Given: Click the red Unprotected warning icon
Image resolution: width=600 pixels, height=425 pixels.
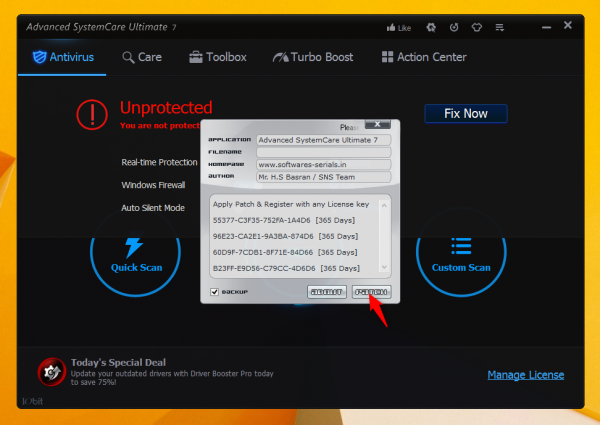Looking at the screenshot, I should (x=92, y=114).
